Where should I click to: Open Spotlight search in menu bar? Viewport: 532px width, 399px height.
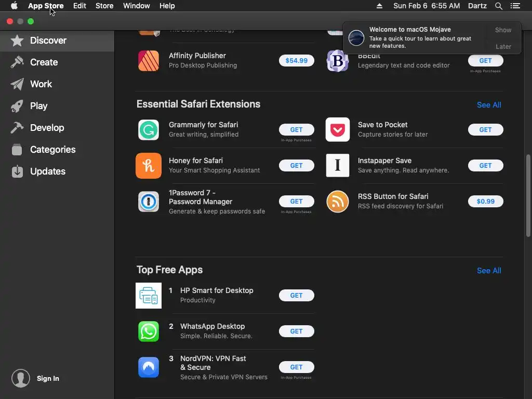(498, 6)
